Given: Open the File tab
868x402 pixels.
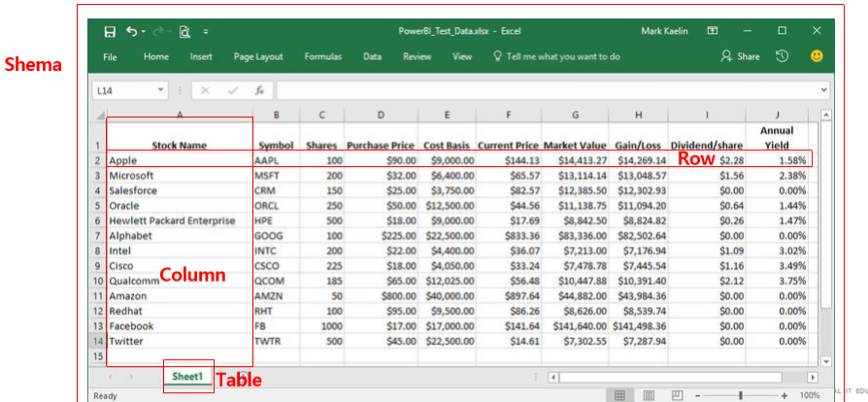Looking at the screenshot, I should click(x=110, y=56).
